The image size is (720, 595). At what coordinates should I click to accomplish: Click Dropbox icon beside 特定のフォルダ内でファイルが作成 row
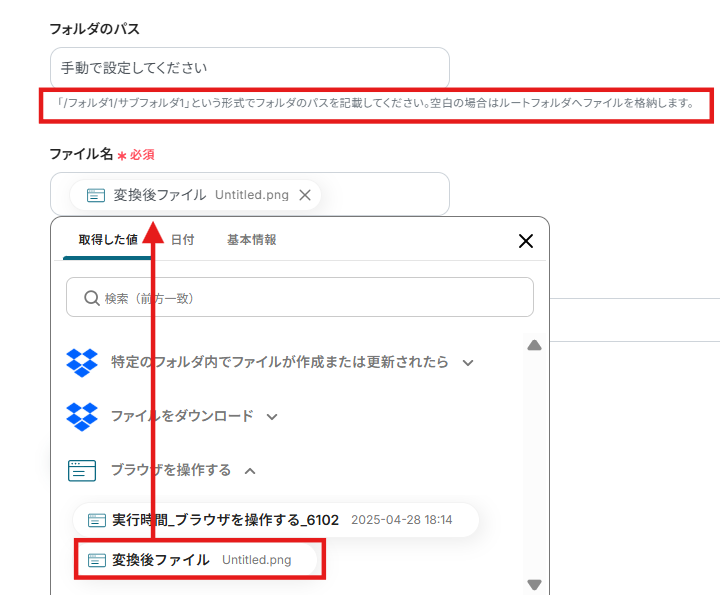pyautogui.click(x=82, y=363)
